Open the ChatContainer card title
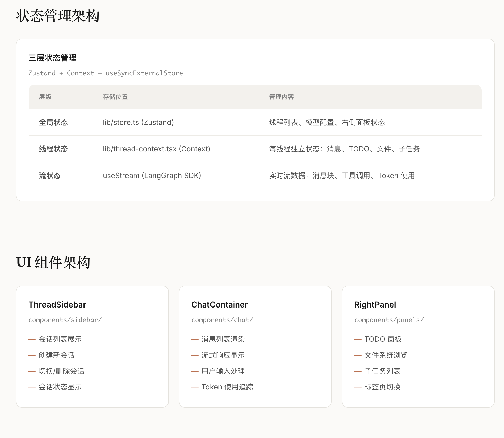 (x=220, y=305)
